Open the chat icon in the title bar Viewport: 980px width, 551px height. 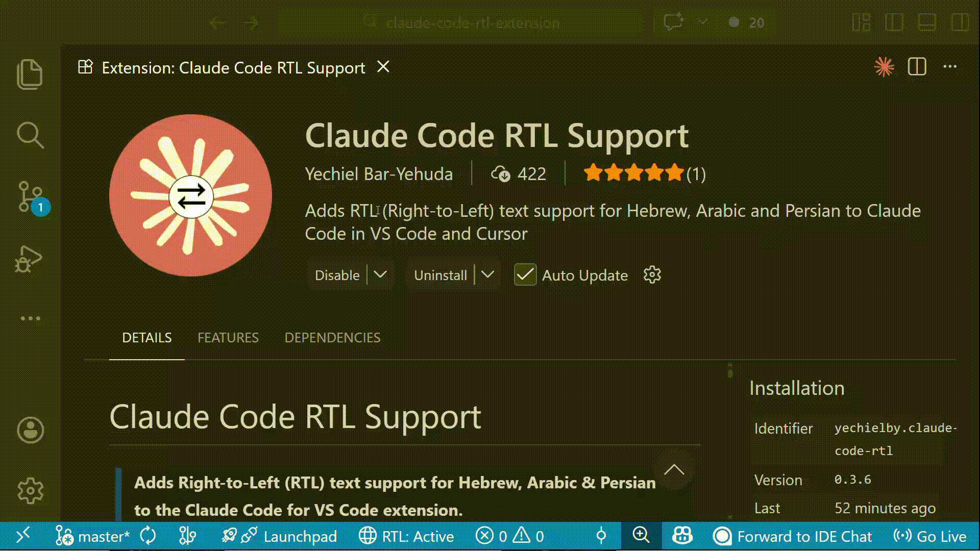click(673, 22)
